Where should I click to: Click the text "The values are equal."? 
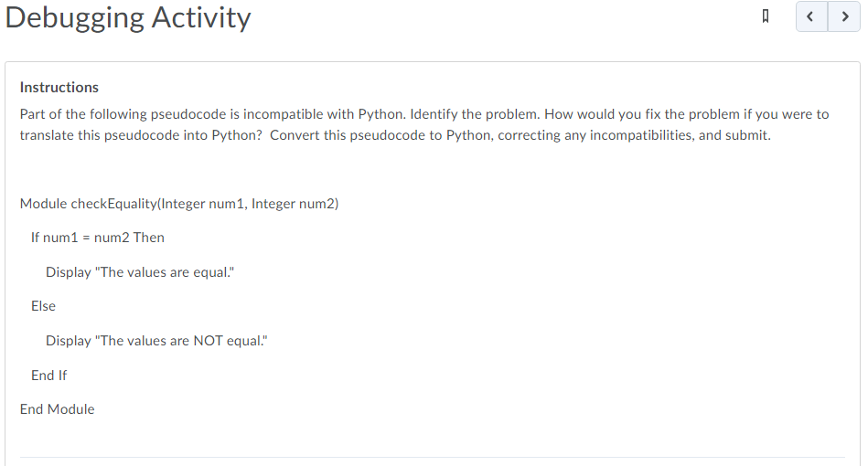pyautogui.click(x=165, y=272)
